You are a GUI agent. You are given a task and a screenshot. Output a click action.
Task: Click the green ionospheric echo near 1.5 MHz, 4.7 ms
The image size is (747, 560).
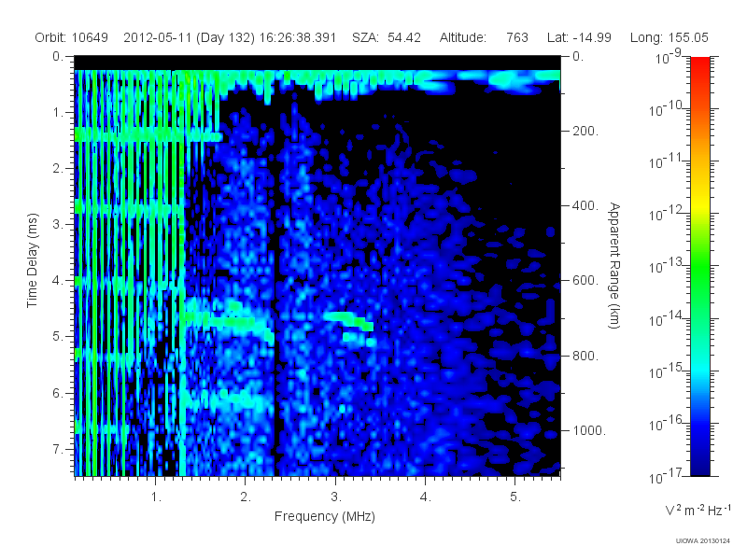pyautogui.click(x=220, y=320)
